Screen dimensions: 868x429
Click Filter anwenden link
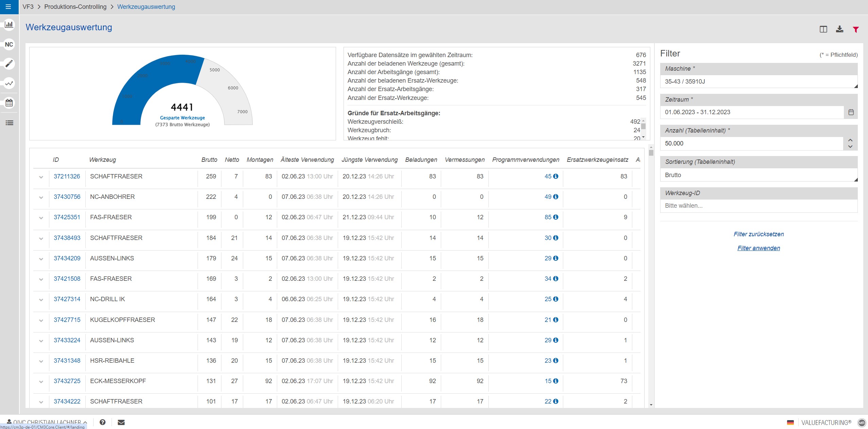point(758,248)
